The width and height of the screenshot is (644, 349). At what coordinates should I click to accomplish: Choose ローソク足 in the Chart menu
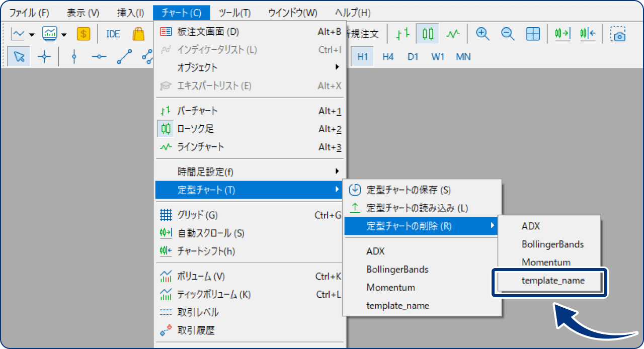tap(250, 129)
